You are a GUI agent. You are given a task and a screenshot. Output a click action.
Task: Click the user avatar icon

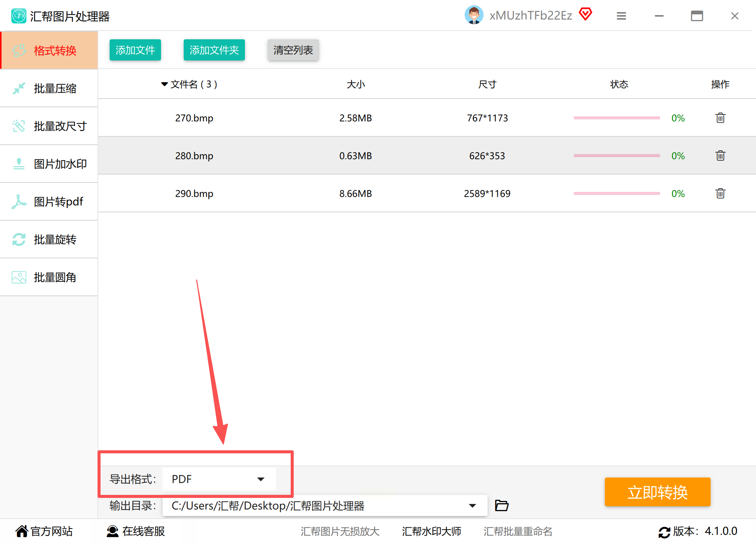(x=474, y=15)
